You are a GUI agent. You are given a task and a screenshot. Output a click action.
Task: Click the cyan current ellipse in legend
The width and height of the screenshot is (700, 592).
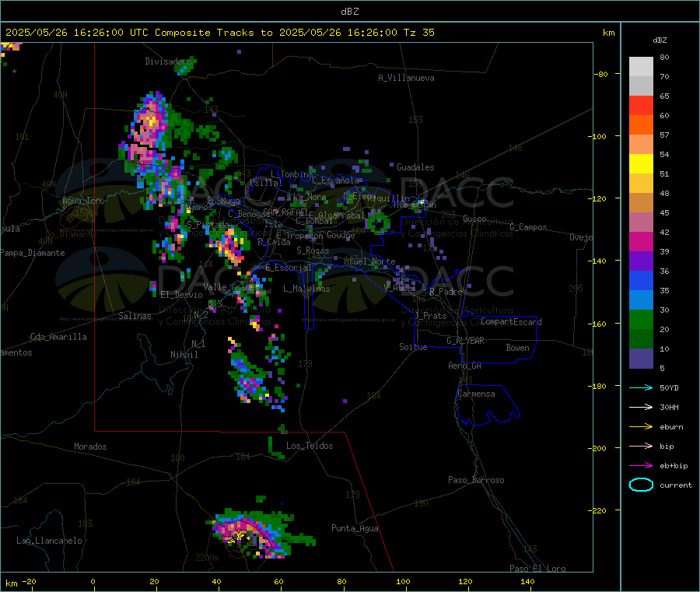click(x=641, y=485)
